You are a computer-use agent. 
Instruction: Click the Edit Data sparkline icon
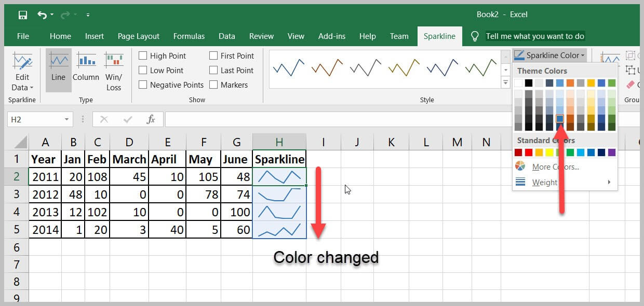click(x=22, y=72)
